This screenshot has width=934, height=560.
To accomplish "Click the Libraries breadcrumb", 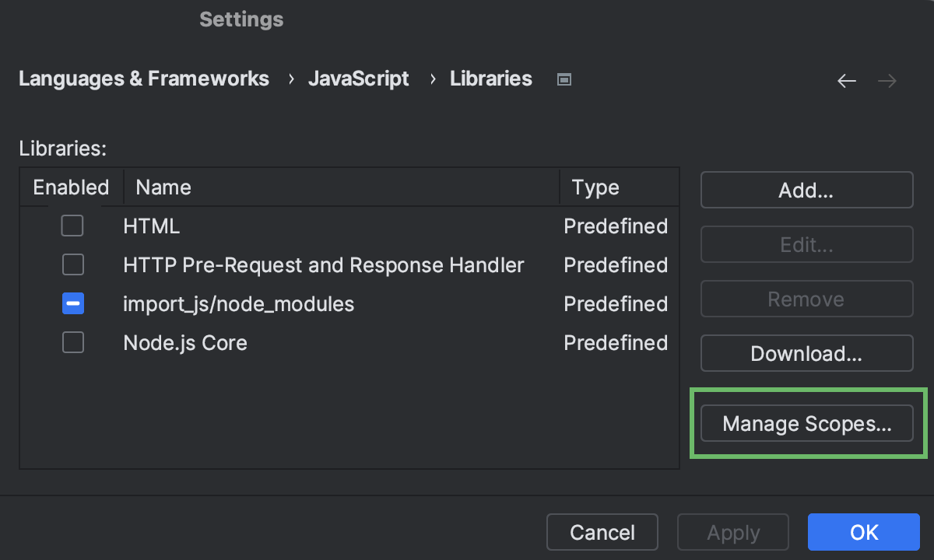I will (491, 79).
